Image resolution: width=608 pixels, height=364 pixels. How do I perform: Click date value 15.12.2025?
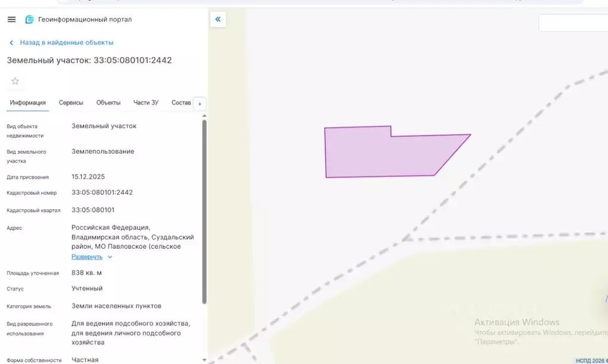tap(88, 176)
